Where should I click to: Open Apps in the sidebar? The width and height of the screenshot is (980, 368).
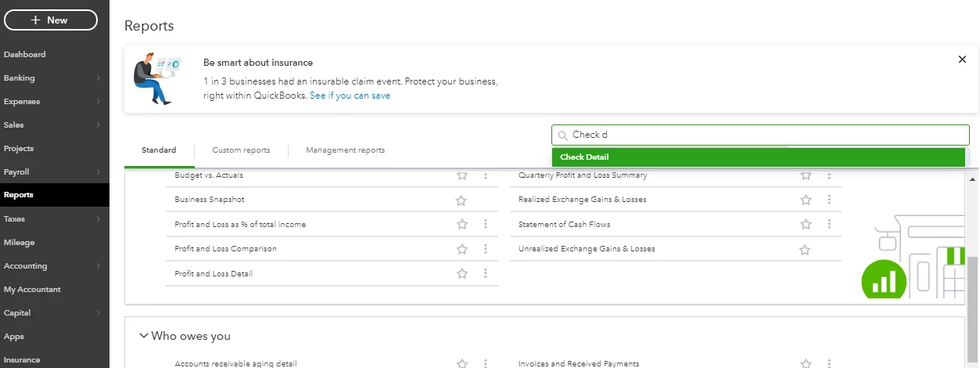click(14, 337)
